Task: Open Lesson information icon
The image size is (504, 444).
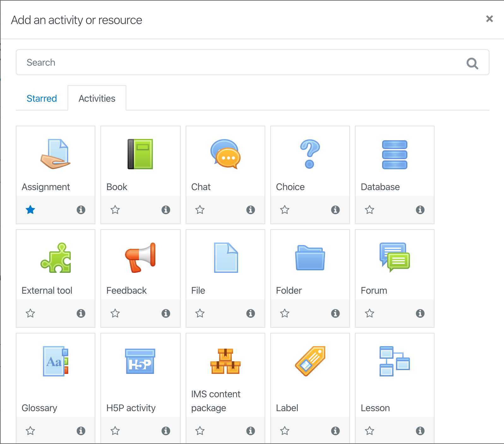Action: (420, 431)
